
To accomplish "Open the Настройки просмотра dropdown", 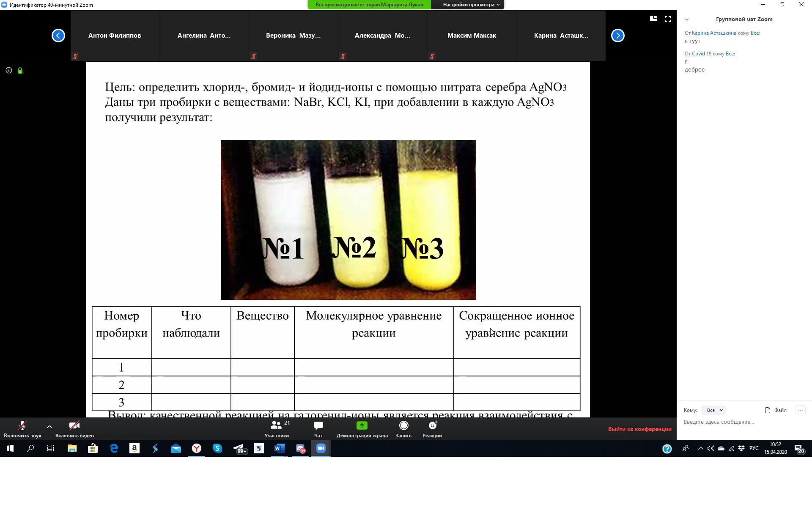I will click(x=470, y=5).
